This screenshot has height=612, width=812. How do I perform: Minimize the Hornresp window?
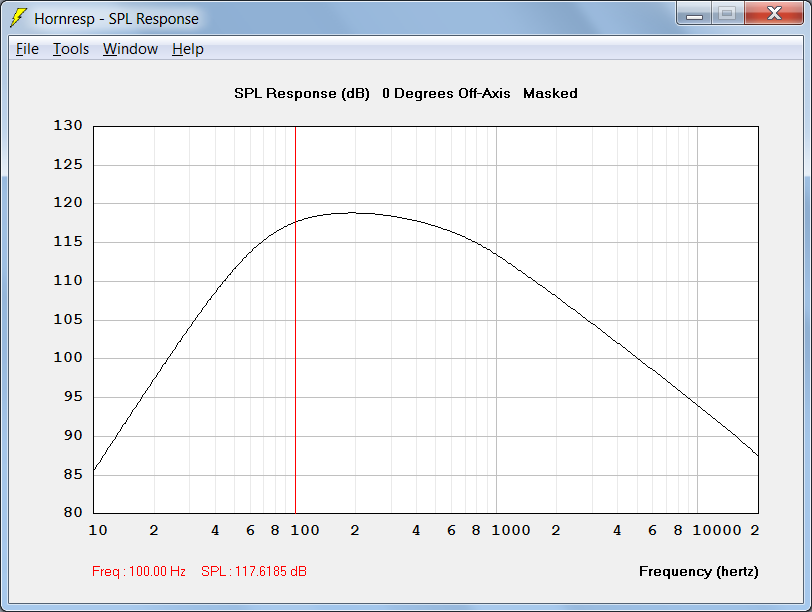pos(694,14)
